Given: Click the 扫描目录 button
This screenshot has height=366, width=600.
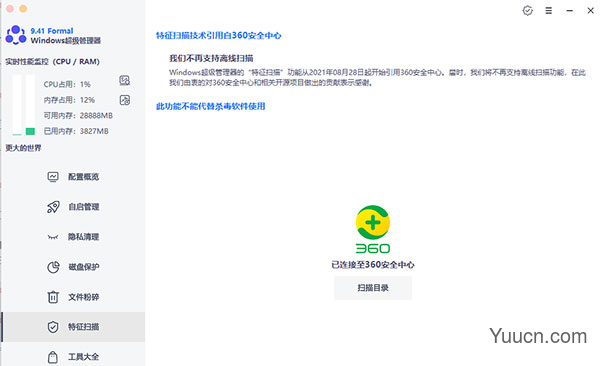Looking at the screenshot, I should pyautogui.click(x=373, y=288).
